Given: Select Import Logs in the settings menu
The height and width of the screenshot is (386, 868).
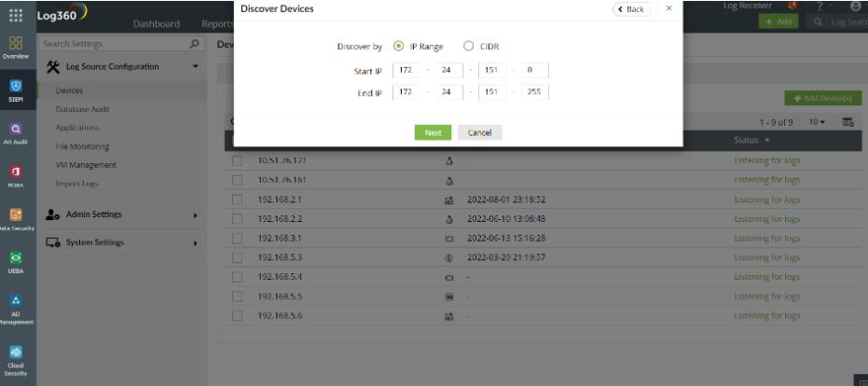Looking at the screenshot, I should pyautogui.click(x=77, y=184).
